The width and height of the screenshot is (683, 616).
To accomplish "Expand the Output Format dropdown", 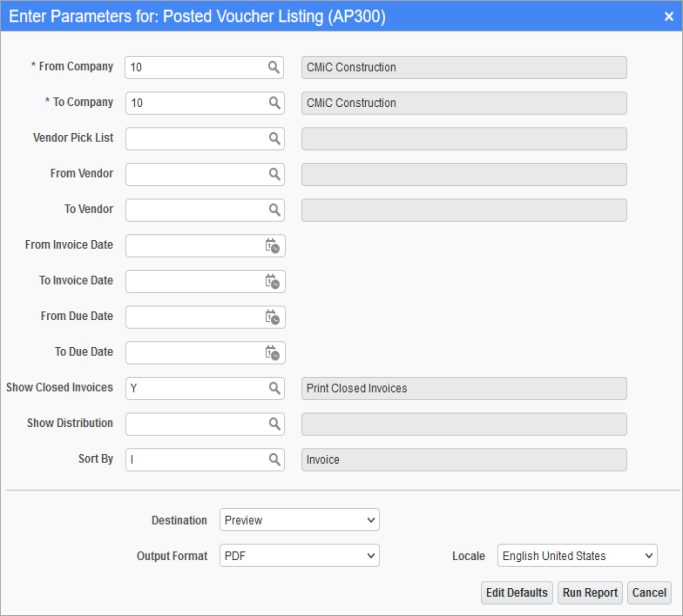I will pyautogui.click(x=299, y=555).
